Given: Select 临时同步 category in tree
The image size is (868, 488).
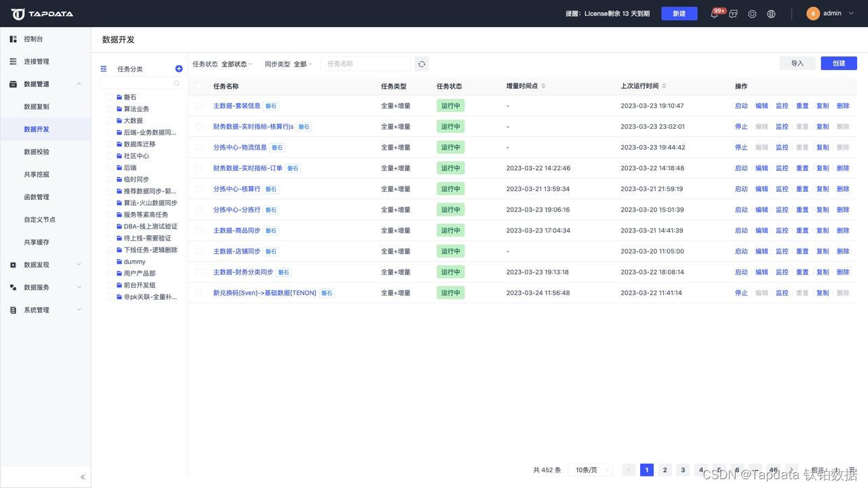Looking at the screenshot, I should 136,180.
